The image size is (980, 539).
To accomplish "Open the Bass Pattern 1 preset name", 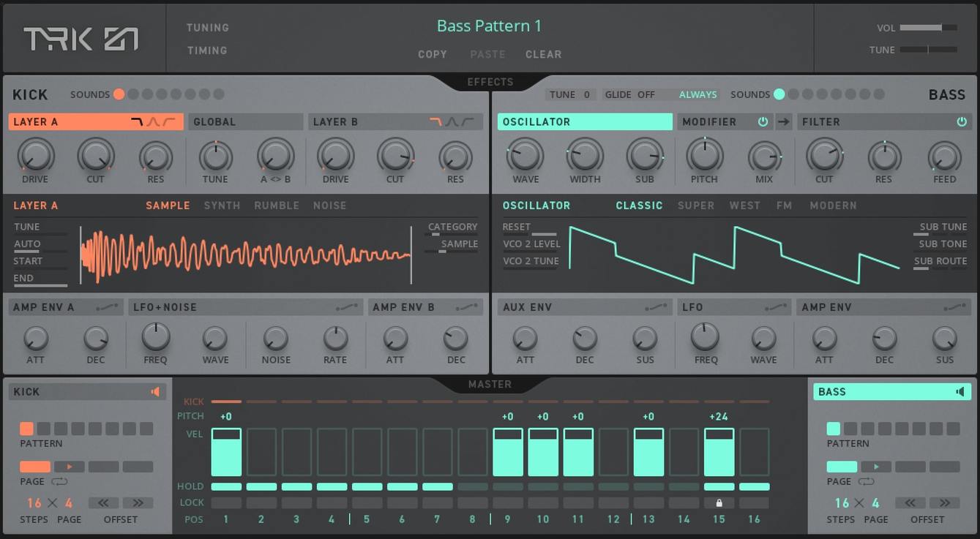I will [489, 26].
